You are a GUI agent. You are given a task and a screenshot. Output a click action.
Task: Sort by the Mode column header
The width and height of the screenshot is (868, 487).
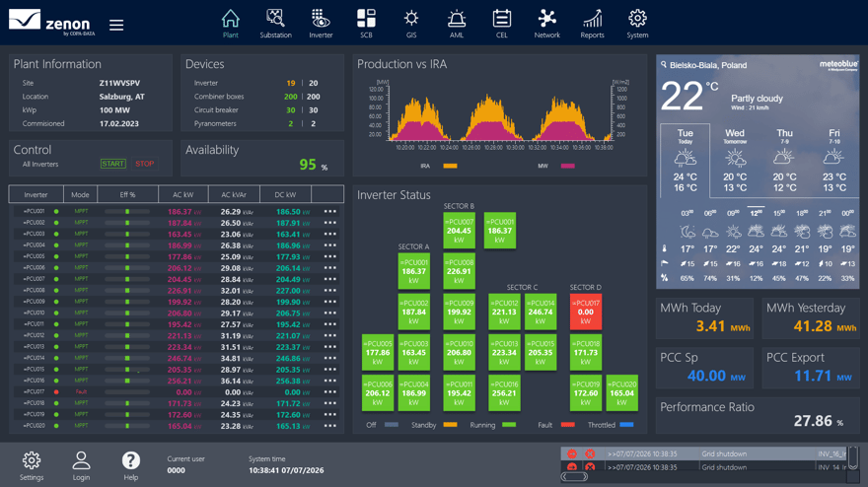(x=80, y=195)
